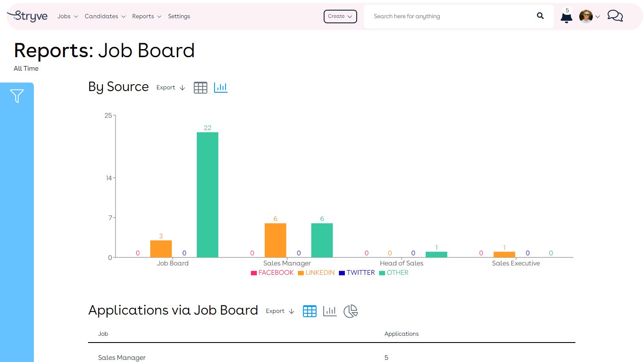Select bar chart view for By Source
This screenshot has width=644, height=362.
(x=221, y=88)
